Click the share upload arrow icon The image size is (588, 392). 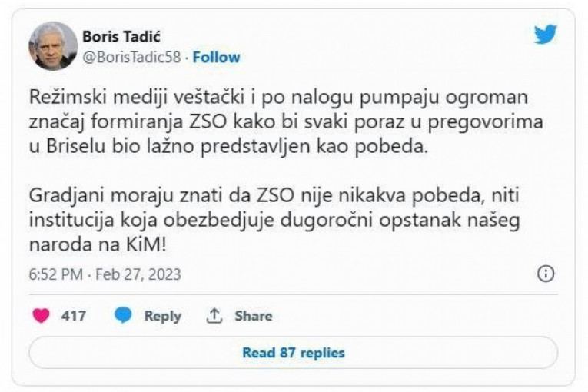click(x=214, y=316)
